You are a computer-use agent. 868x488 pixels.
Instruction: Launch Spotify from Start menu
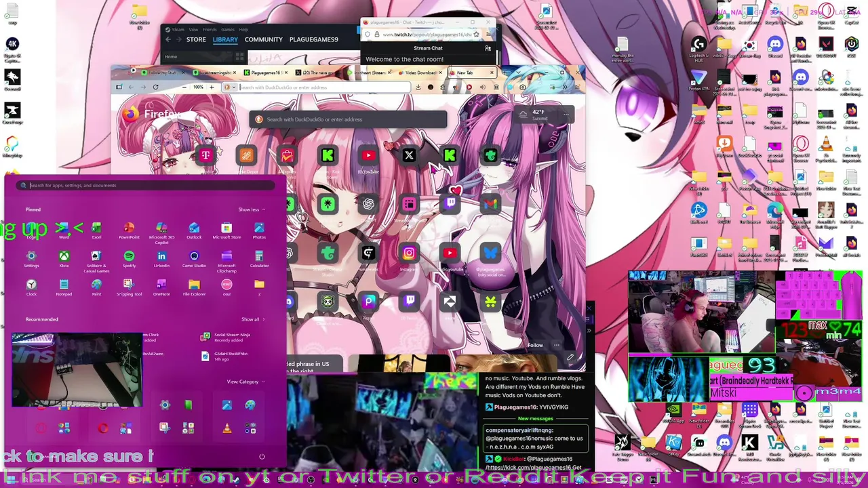pos(129,258)
